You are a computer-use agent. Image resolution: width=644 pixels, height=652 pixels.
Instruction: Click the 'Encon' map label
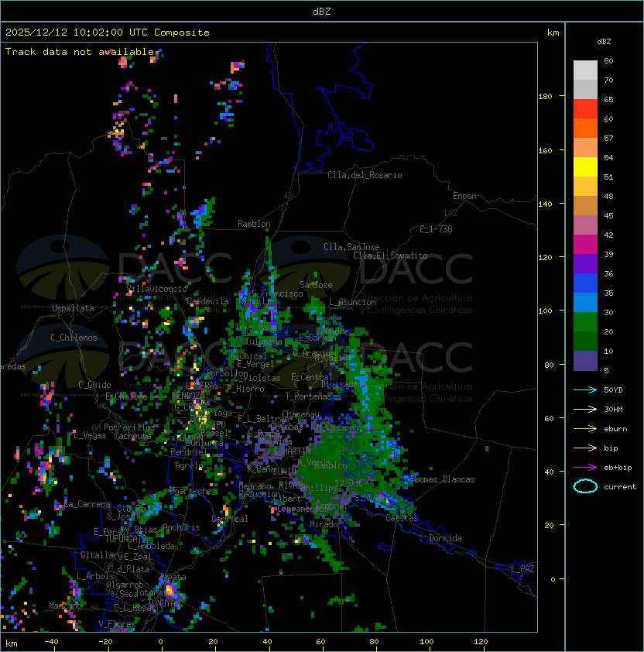464,196
